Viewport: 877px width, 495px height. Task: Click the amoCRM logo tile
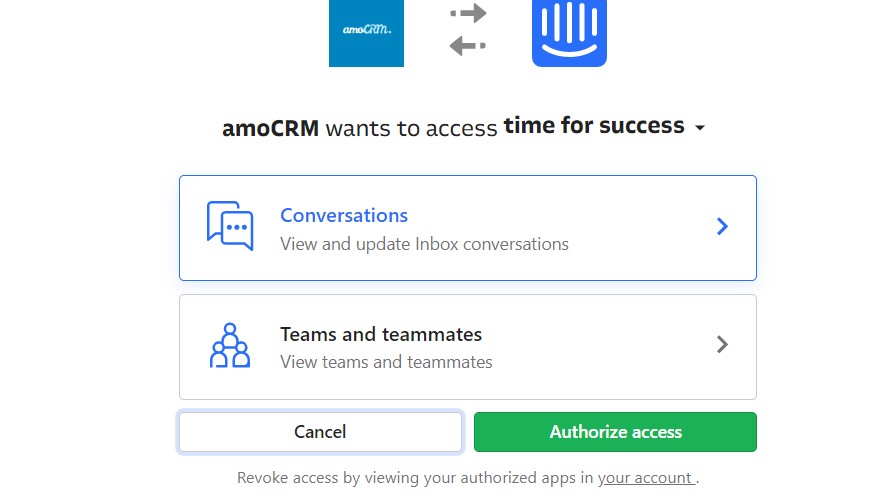pos(366,32)
